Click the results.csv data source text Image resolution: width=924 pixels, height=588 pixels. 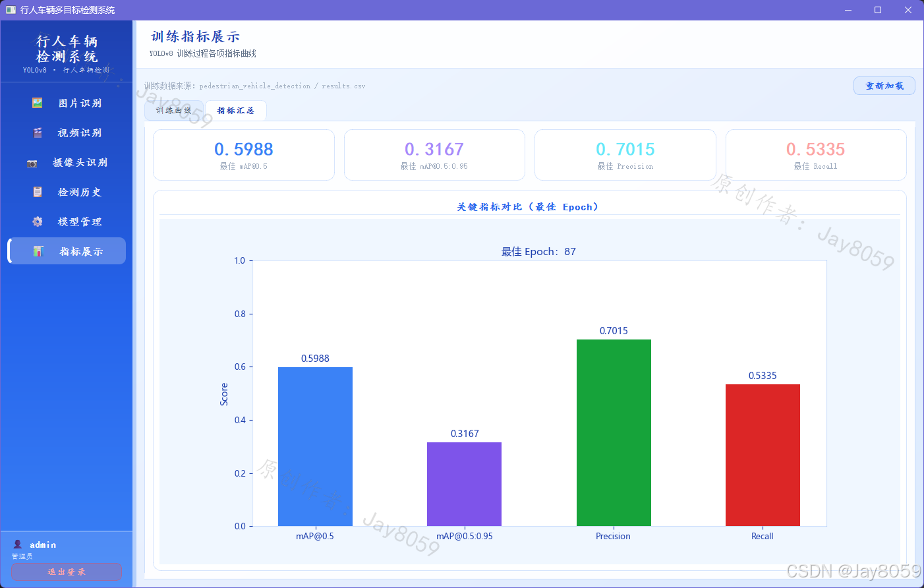[254, 86]
